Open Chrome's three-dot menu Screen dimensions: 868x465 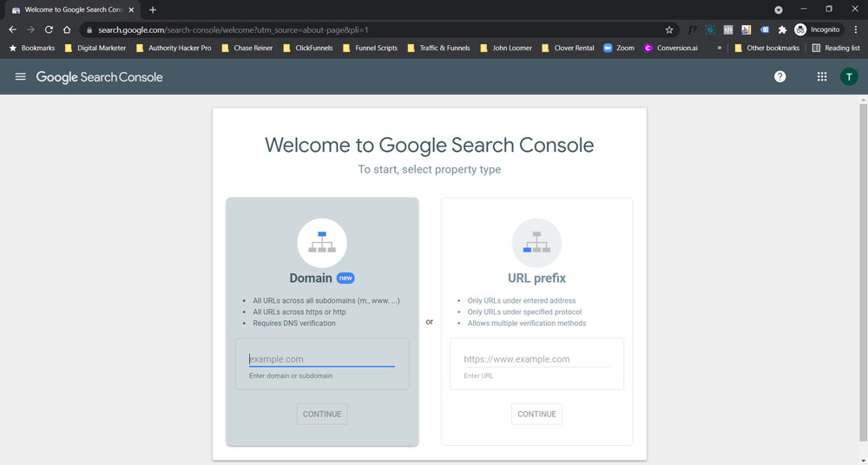point(855,29)
